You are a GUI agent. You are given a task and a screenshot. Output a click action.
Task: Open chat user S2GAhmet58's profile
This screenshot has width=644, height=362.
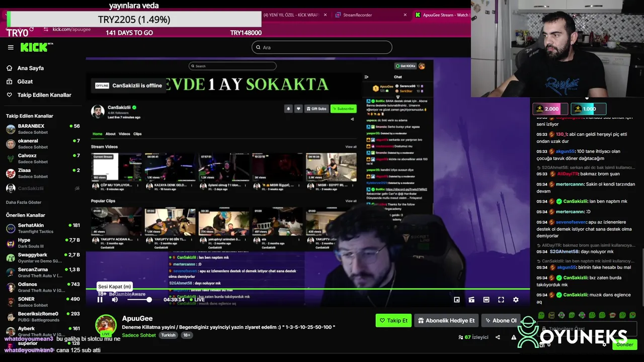564,251
